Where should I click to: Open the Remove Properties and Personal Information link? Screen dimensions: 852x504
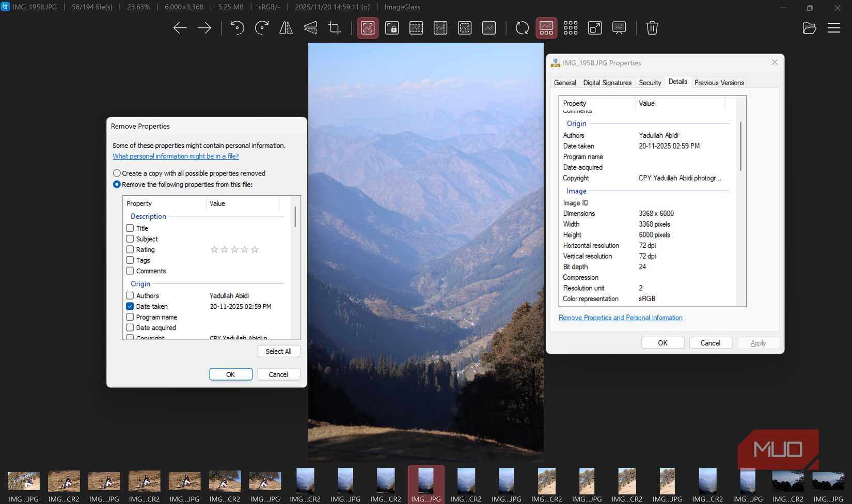coord(620,317)
